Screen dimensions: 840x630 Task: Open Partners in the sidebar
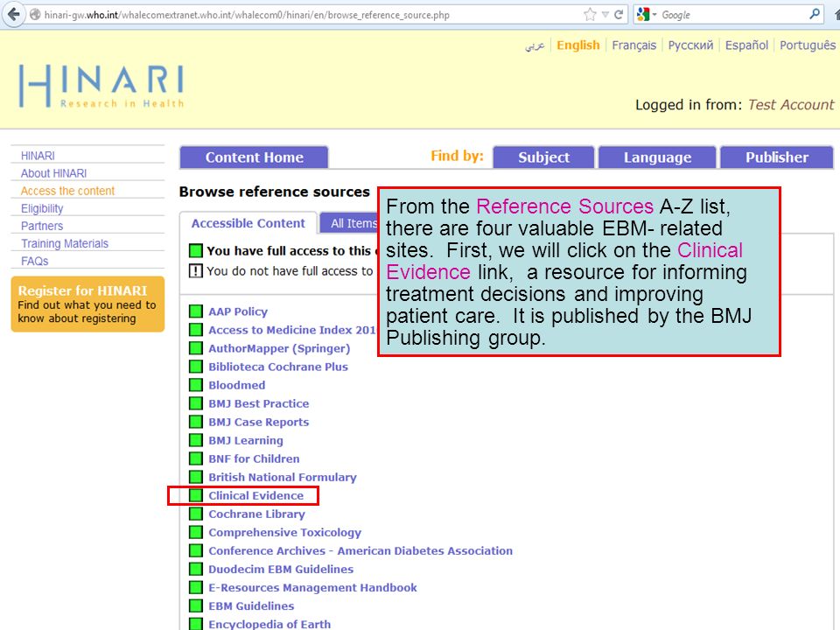pyautogui.click(x=42, y=226)
